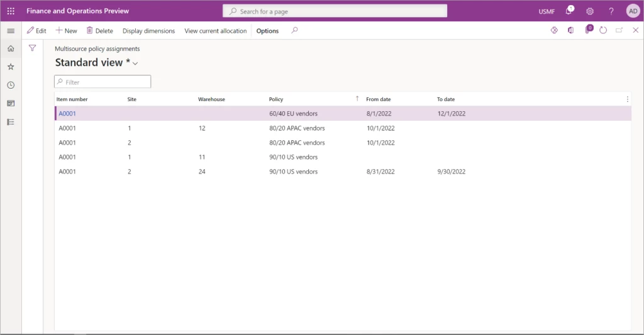Open the document attachments icon with badge
The height and width of the screenshot is (335, 644).
pos(589,30)
